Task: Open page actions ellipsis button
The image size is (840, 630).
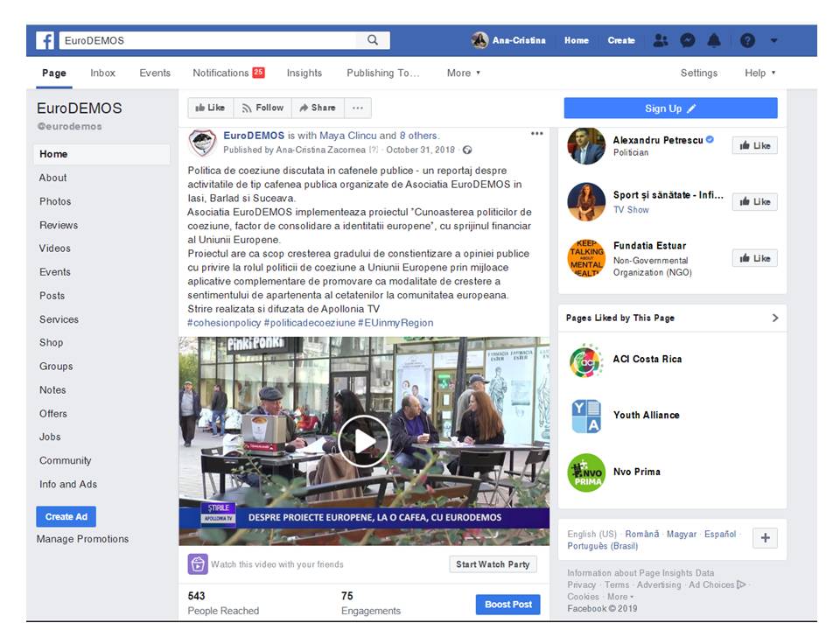Action: point(358,108)
